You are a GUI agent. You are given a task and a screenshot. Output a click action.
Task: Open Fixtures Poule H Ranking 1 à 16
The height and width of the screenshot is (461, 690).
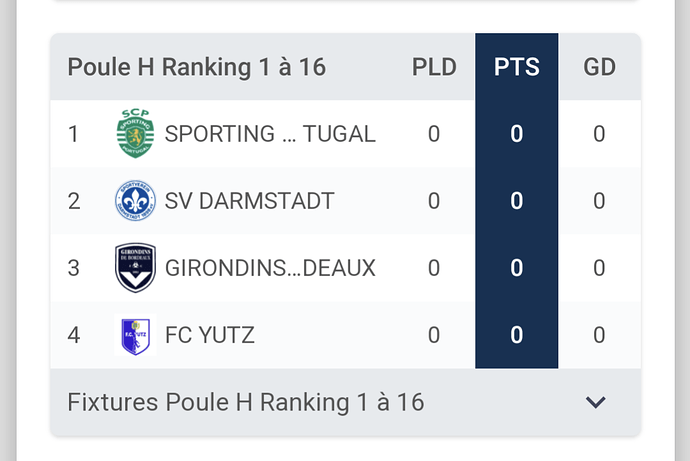coord(345,402)
